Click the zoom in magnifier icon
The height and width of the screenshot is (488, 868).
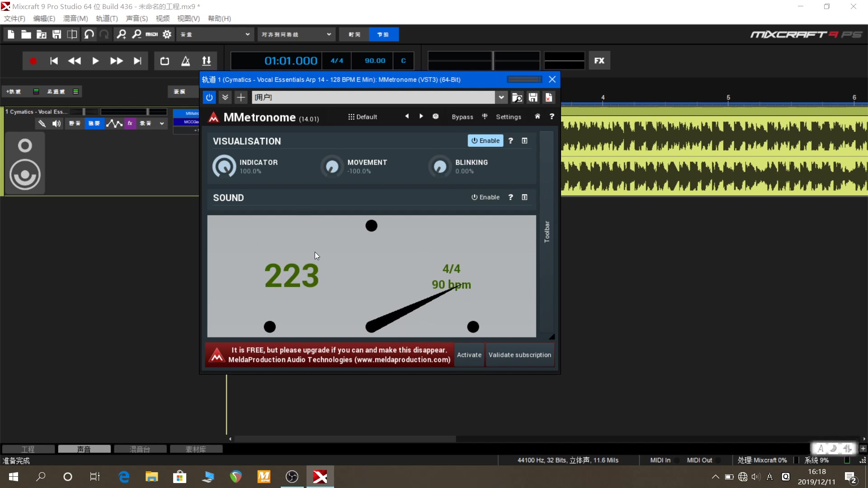(121, 34)
